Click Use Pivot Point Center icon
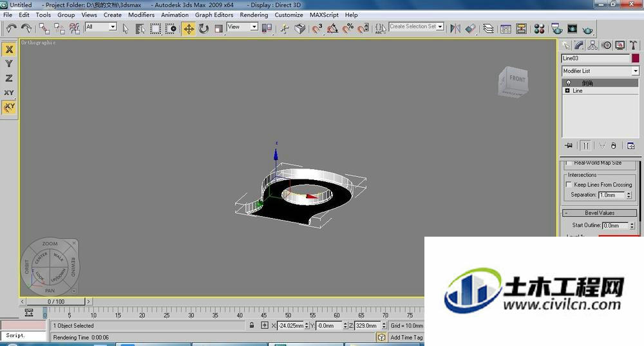The image size is (644, 346). point(267,29)
